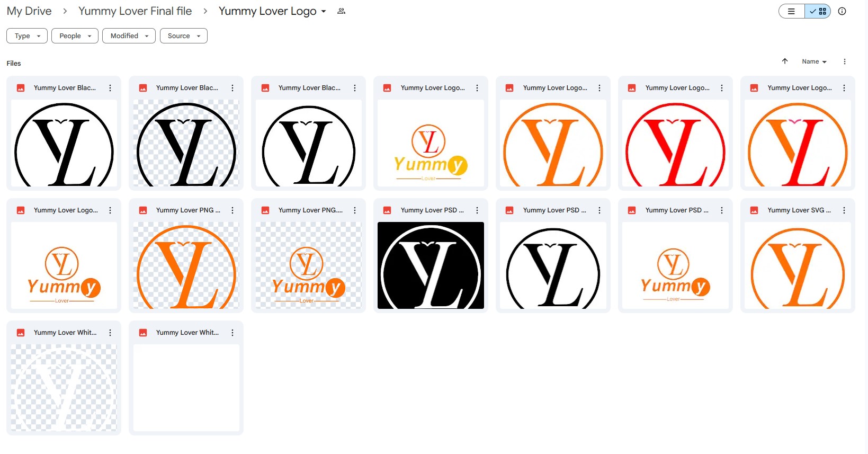Select 'Yummy Lover PNG ...' name above orange VL
This screenshot has height=454, width=868.
tap(188, 210)
